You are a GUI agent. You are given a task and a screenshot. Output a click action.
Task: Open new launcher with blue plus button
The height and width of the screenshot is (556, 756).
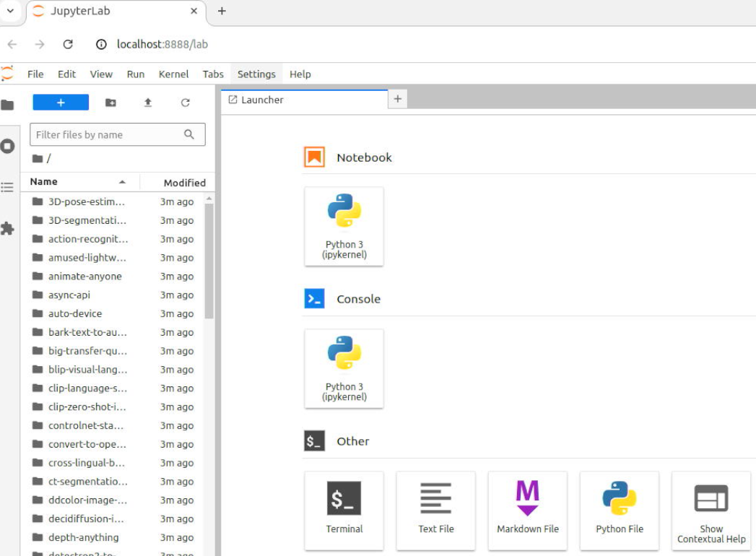pos(61,103)
